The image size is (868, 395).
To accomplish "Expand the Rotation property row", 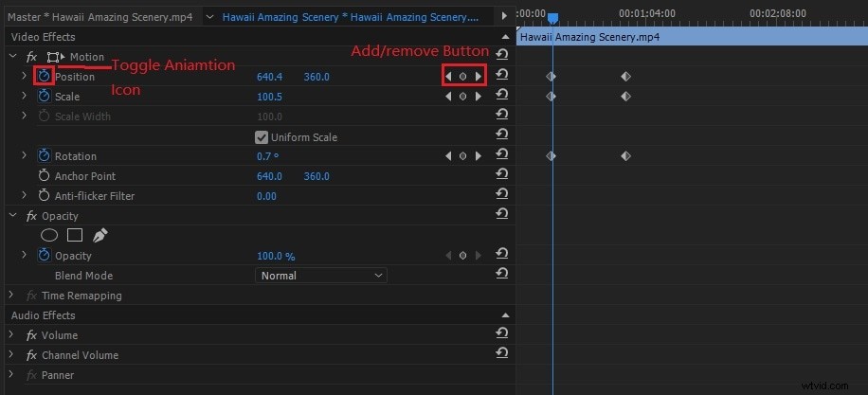I will point(24,155).
